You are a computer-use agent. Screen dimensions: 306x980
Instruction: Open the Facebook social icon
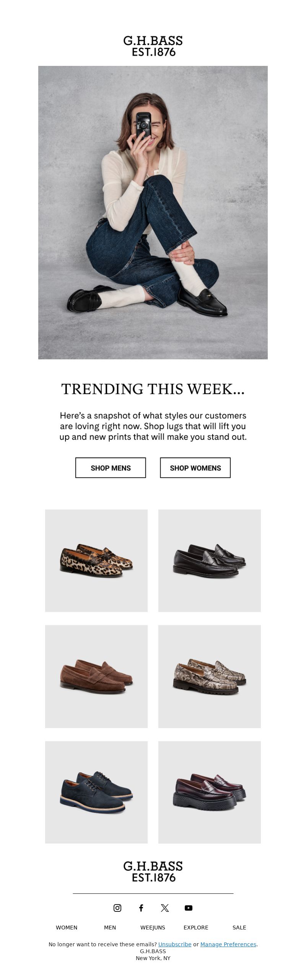(x=141, y=908)
